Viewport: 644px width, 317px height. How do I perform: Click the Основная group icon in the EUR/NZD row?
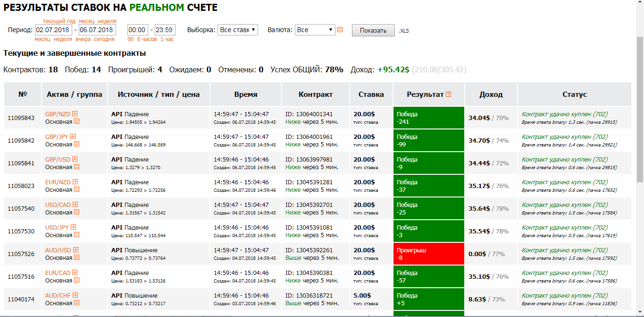pos(76,189)
